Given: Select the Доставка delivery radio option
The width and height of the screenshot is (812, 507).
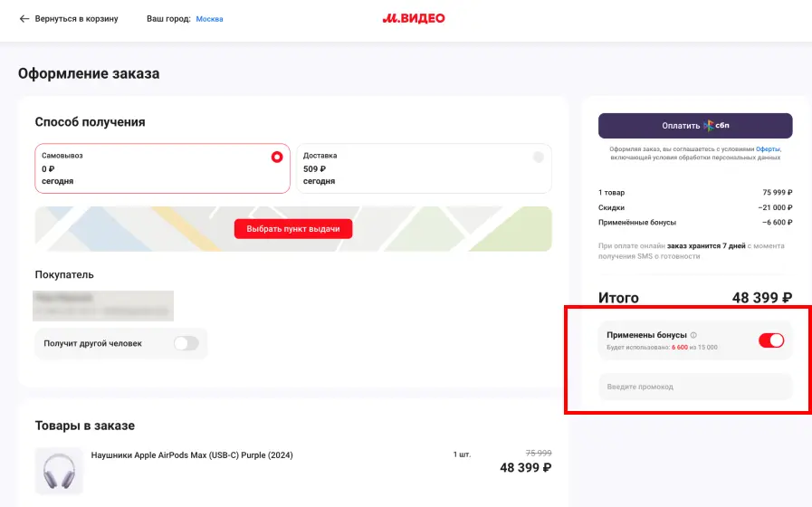Looking at the screenshot, I should pyautogui.click(x=539, y=157).
